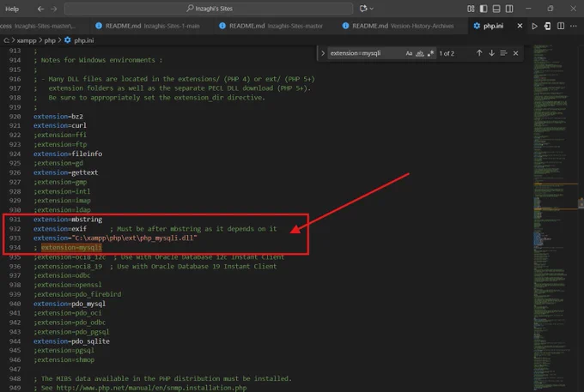Close the php.ini tab
Viewport: 584px width, 392px height.
[x=520, y=26]
